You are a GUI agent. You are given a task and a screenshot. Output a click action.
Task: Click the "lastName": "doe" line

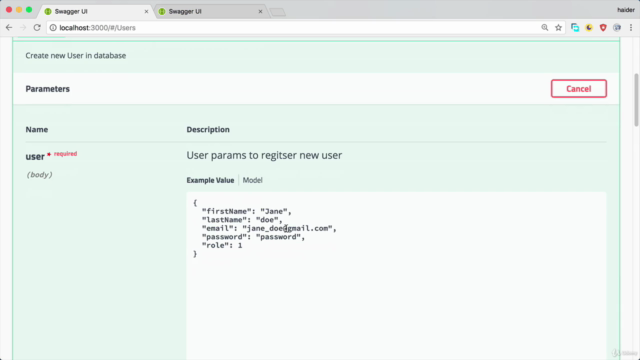242,220
